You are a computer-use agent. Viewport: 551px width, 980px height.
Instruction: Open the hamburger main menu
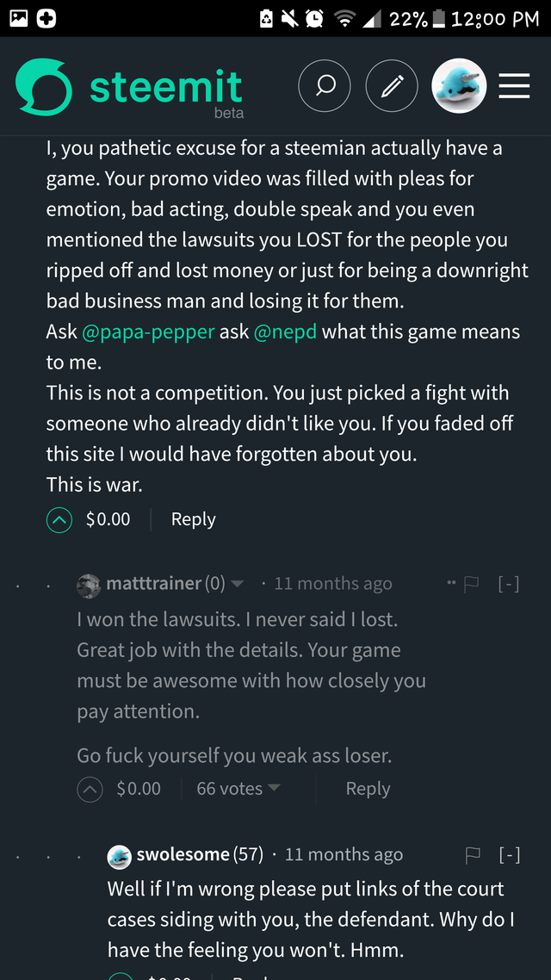514,86
